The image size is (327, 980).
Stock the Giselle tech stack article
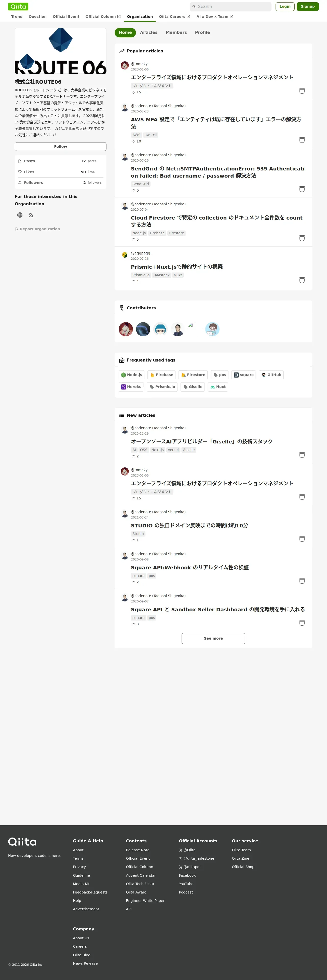pos(302,455)
